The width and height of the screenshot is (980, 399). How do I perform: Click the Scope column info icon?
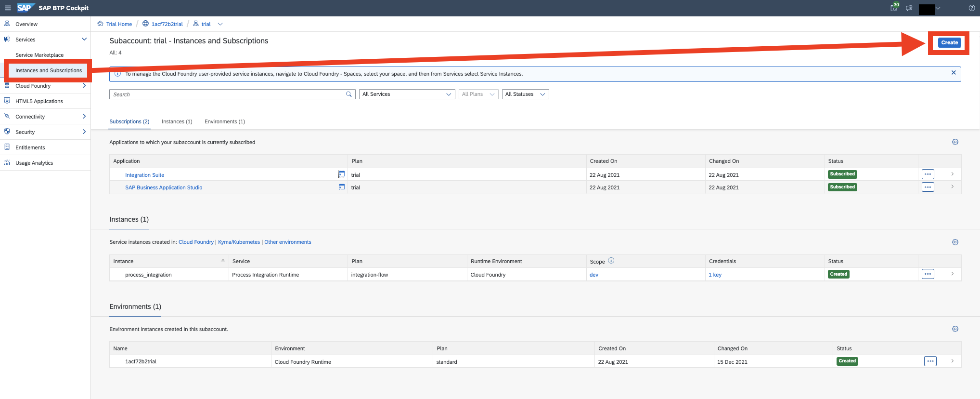tap(611, 261)
